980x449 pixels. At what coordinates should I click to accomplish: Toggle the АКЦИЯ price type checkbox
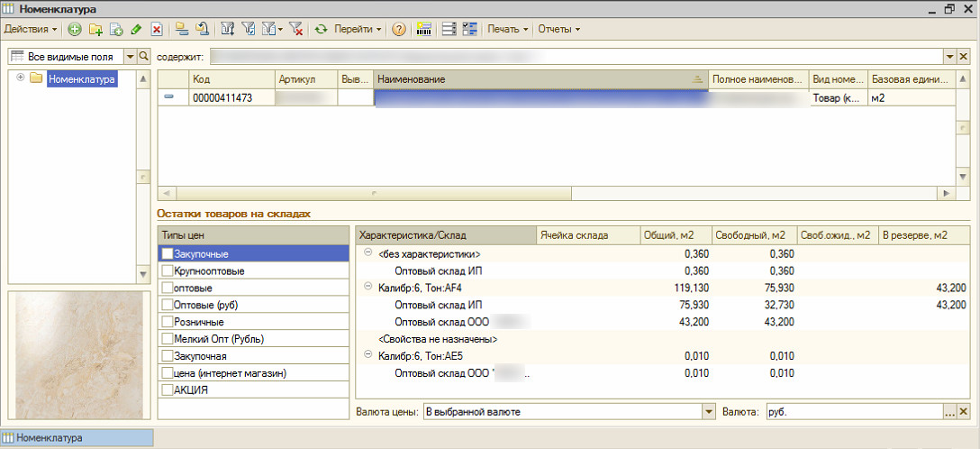168,390
